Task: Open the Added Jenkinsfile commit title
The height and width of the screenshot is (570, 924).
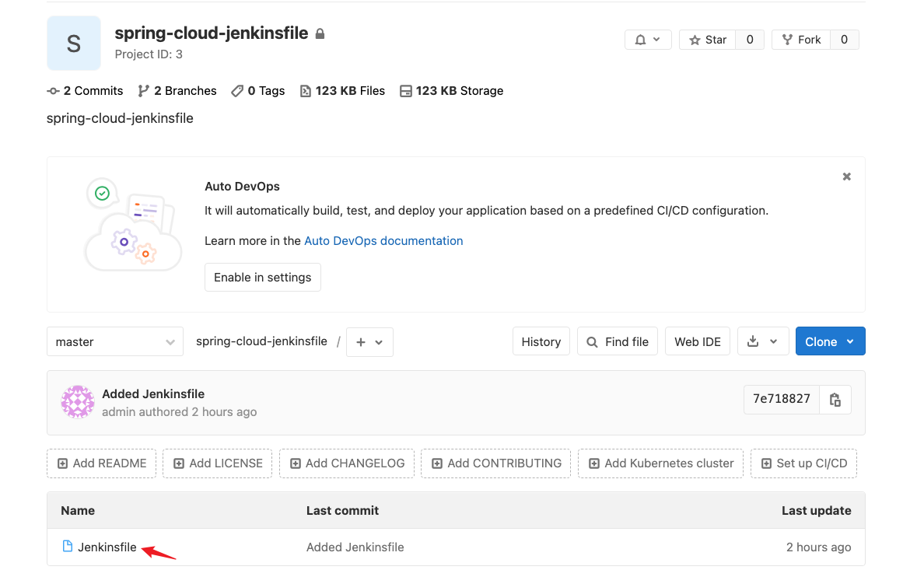Action: pos(153,393)
